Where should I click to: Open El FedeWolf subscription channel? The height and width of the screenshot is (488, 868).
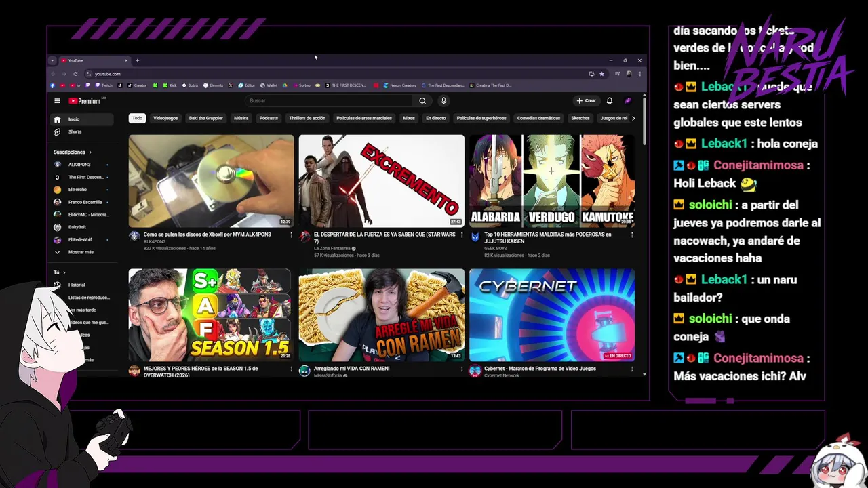81,239
